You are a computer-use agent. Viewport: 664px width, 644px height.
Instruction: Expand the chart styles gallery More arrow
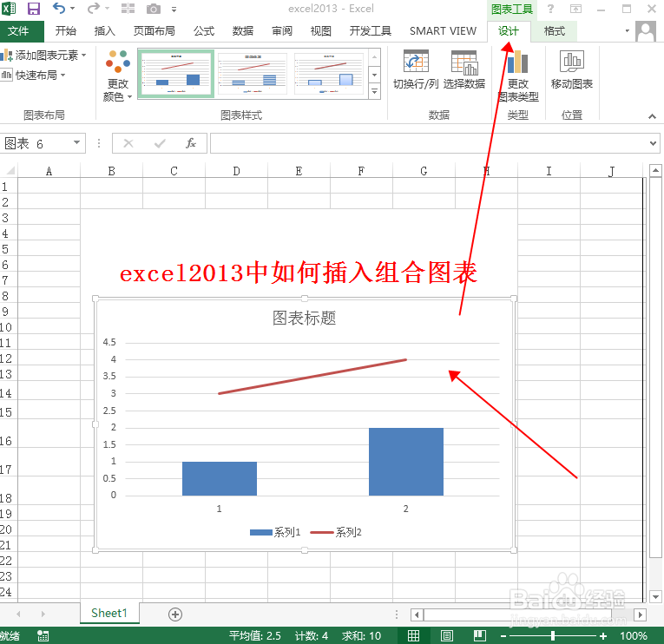374,91
